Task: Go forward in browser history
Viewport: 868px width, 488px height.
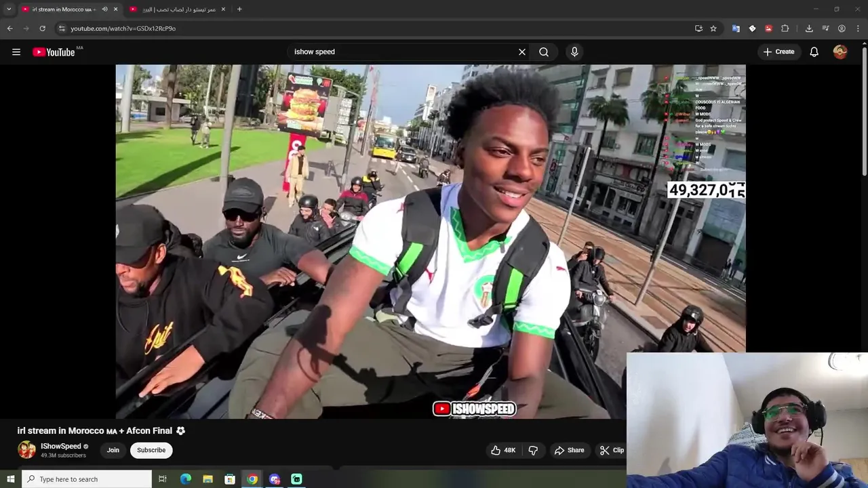Action: (26, 28)
